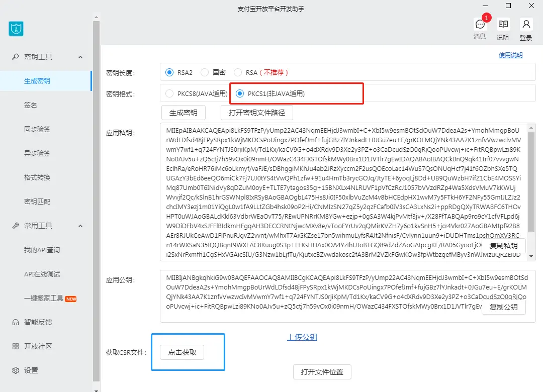Click the 智能反馈 headset icon
This screenshot has height=392, width=543.
click(x=16, y=322)
